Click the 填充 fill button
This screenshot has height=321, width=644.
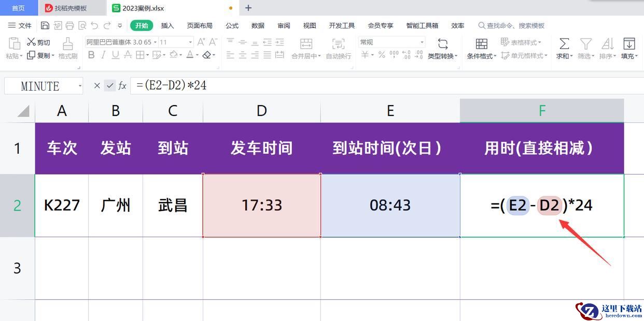click(629, 49)
